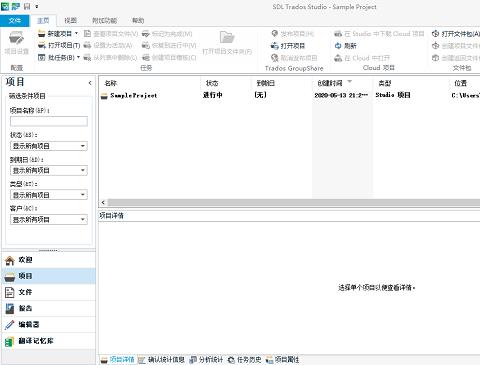
Task: Click the 新建项目 (New Project) icon
Action: click(x=42, y=34)
